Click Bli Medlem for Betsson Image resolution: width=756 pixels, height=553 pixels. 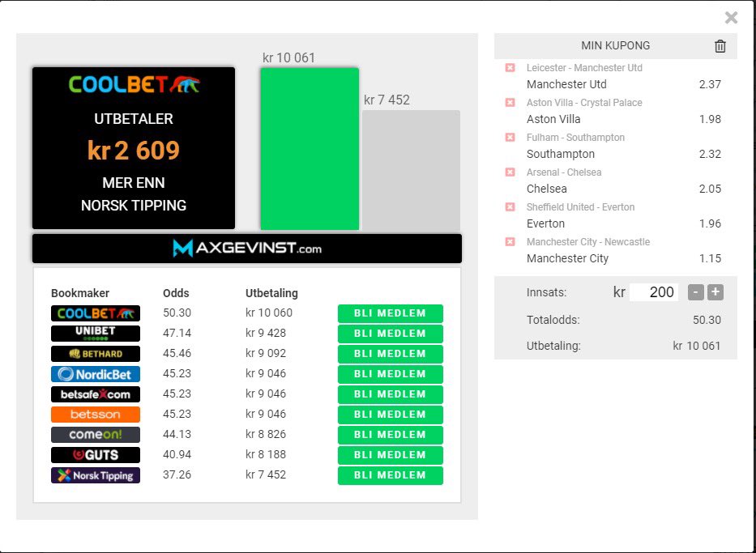coord(390,415)
